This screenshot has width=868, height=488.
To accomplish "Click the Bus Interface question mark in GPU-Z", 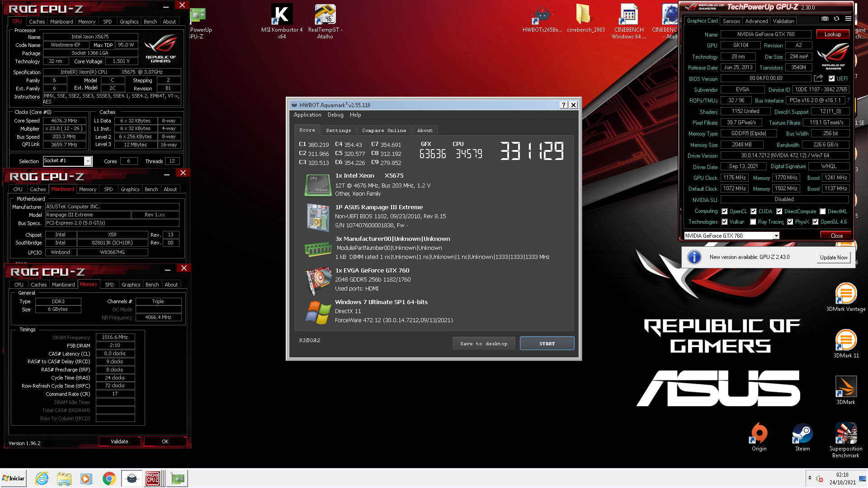I will pos(848,100).
